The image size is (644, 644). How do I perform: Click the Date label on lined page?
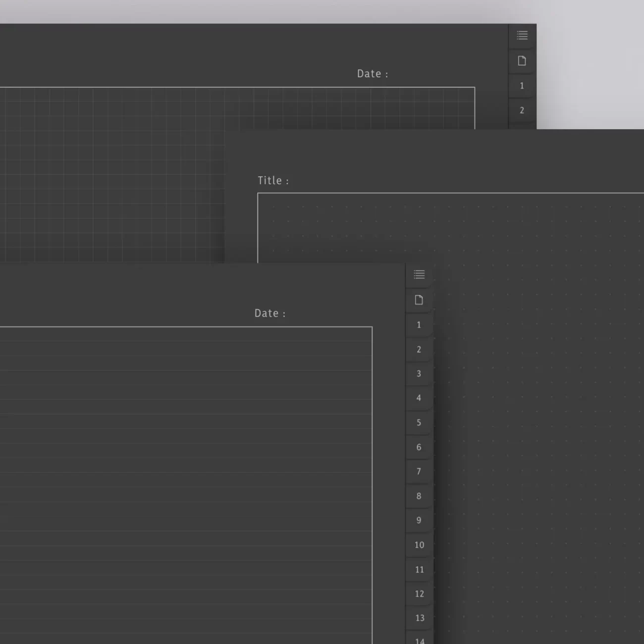pyautogui.click(x=270, y=313)
